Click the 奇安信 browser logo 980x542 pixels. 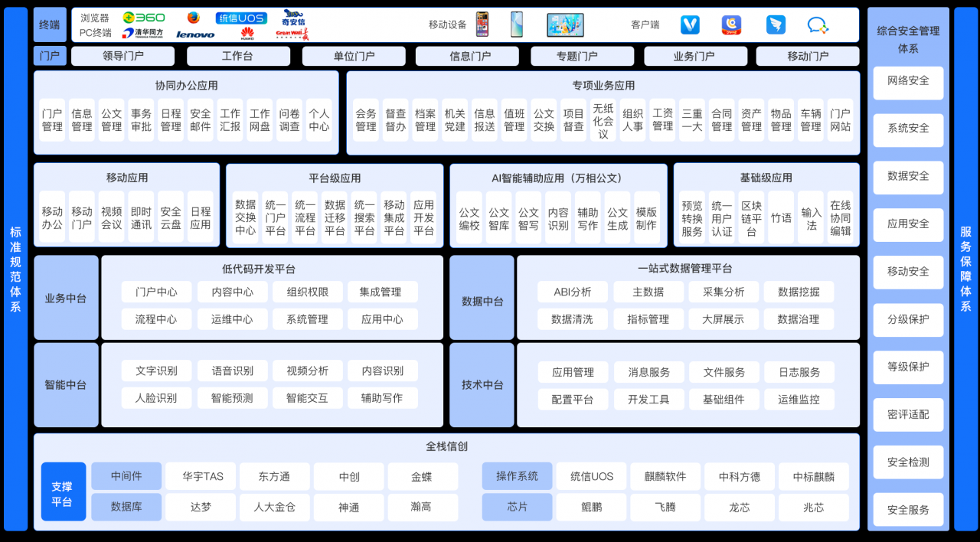point(292,17)
